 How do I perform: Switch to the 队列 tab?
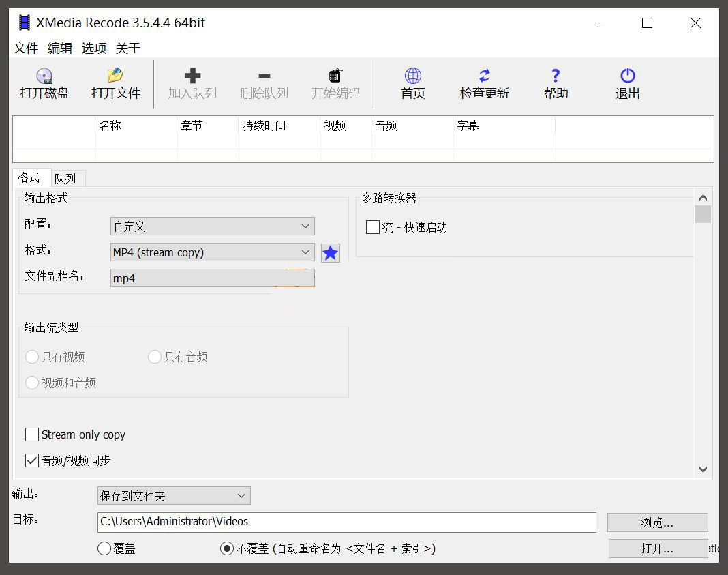tap(65, 178)
